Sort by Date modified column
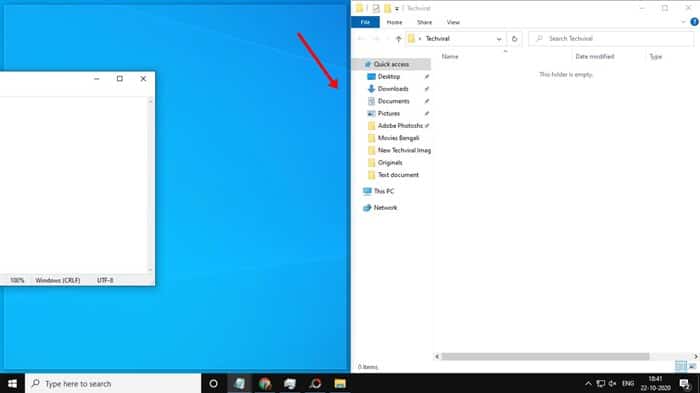 [x=595, y=56]
